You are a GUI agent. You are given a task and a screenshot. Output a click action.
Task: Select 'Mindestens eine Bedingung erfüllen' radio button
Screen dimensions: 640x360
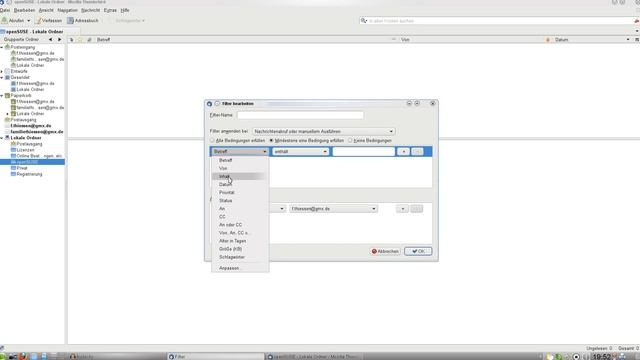click(x=271, y=140)
